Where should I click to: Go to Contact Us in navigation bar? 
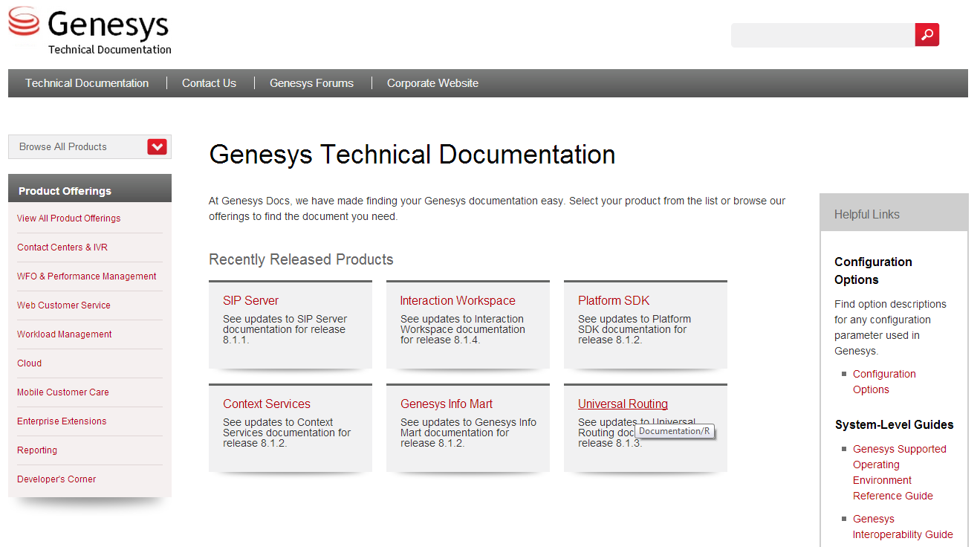coord(209,83)
